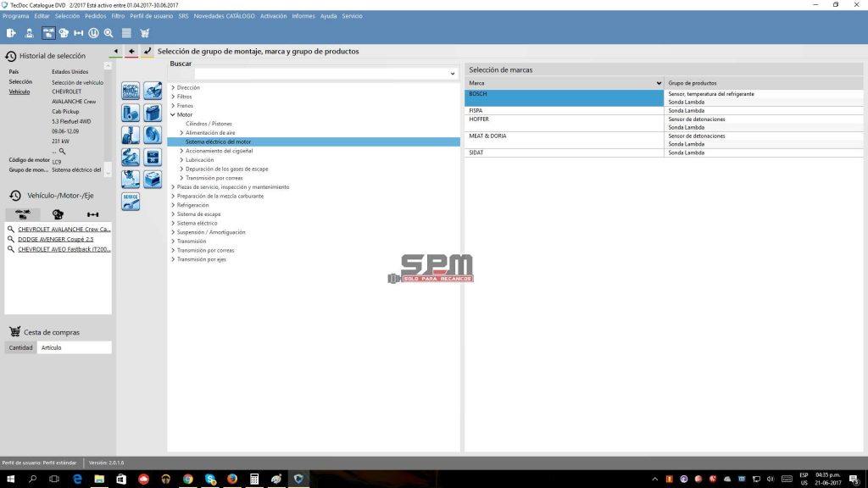The image size is (868, 488).
Task: Expand Alimentación de aire node
Action: tap(181, 133)
